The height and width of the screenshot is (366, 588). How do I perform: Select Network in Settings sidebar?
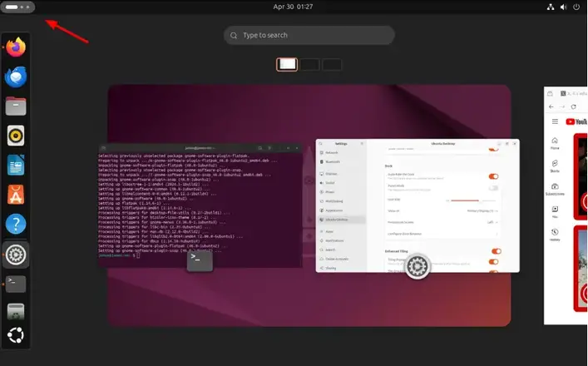coord(341,152)
